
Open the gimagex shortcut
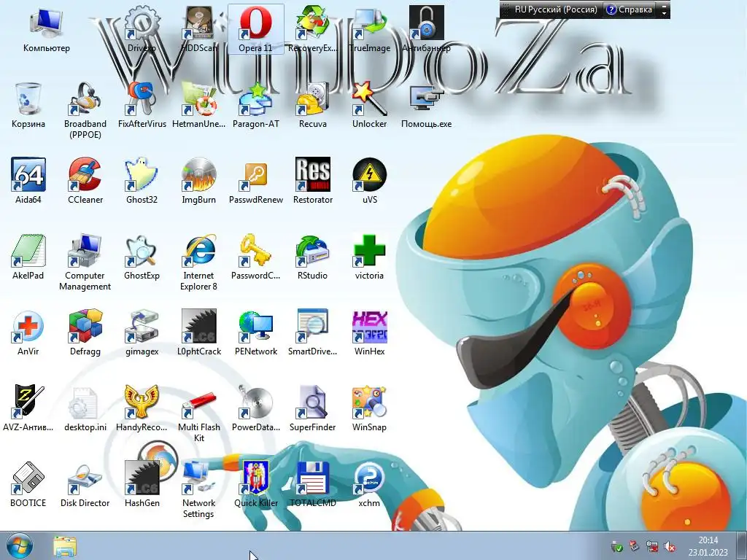pyautogui.click(x=142, y=332)
